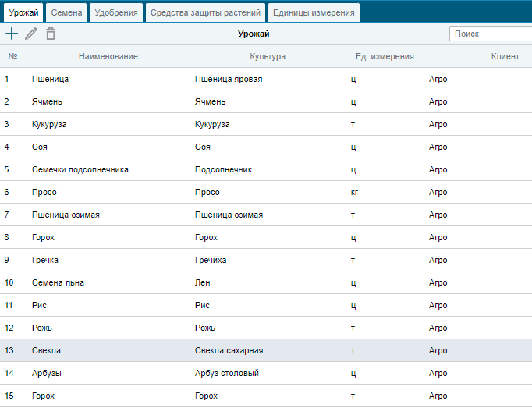This screenshot has height=408, width=532.
Task: Select the Семена льна name cell
Action: point(108,282)
